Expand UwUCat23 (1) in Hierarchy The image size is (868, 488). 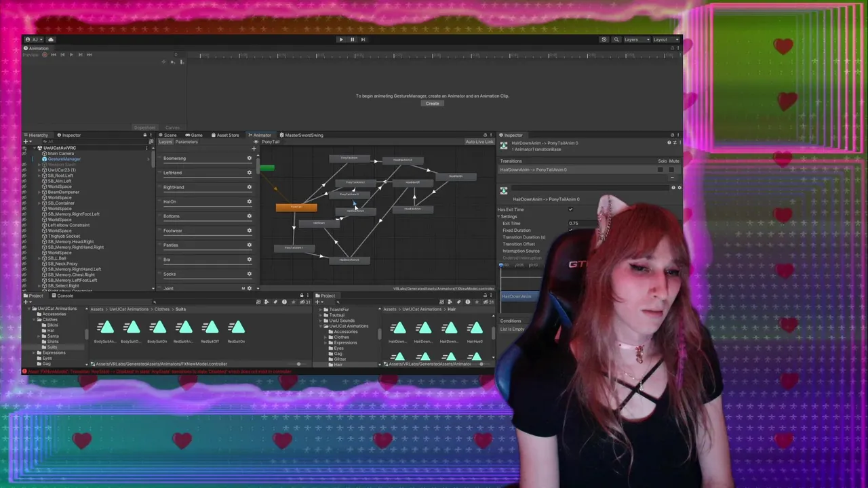[39, 170]
